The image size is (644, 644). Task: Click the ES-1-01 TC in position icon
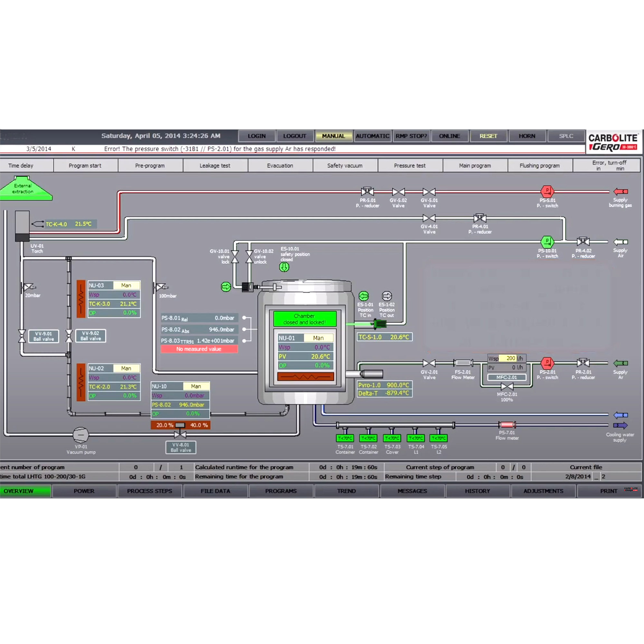(x=364, y=296)
